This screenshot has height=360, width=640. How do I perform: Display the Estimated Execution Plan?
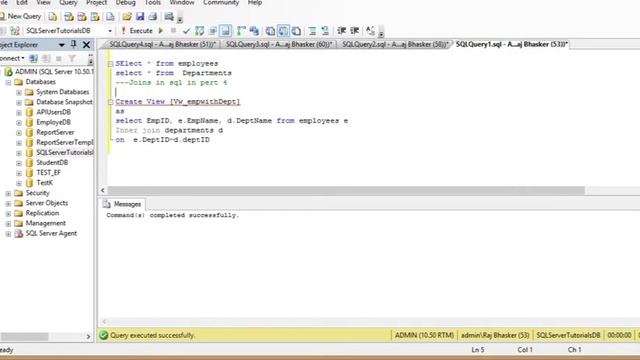(200, 31)
